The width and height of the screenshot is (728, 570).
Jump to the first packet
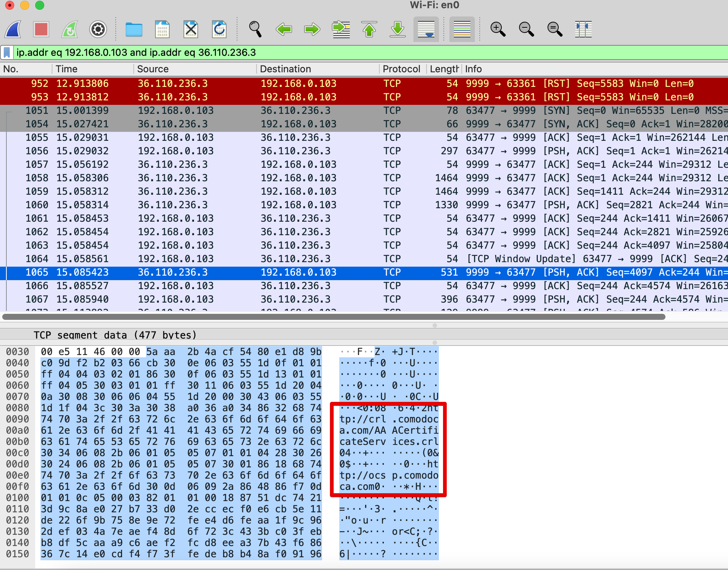tap(369, 29)
